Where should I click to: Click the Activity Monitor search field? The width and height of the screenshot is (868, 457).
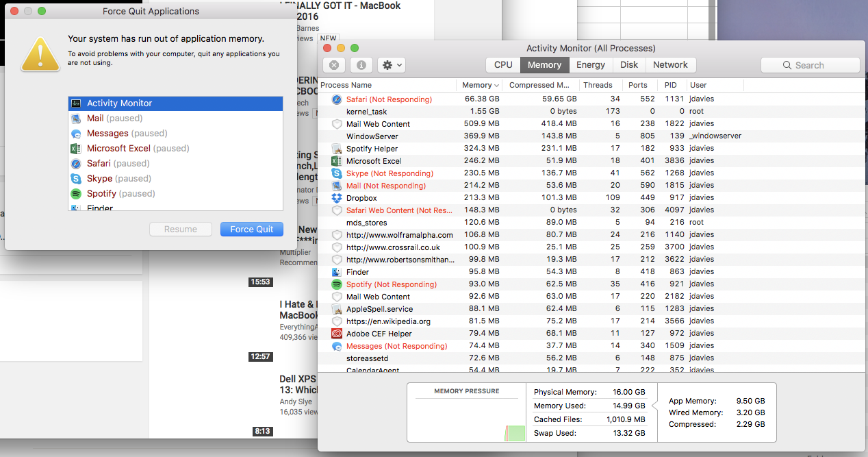pyautogui.click(x=810, y=65)
